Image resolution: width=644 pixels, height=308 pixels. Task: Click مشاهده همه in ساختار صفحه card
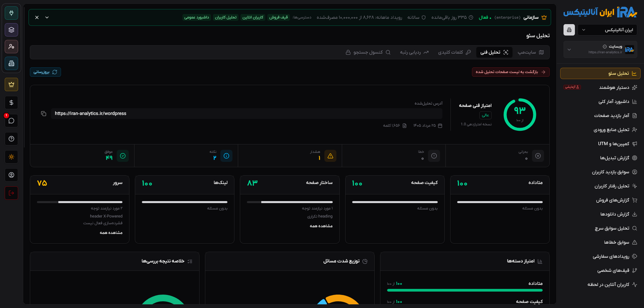click(321, 226)
